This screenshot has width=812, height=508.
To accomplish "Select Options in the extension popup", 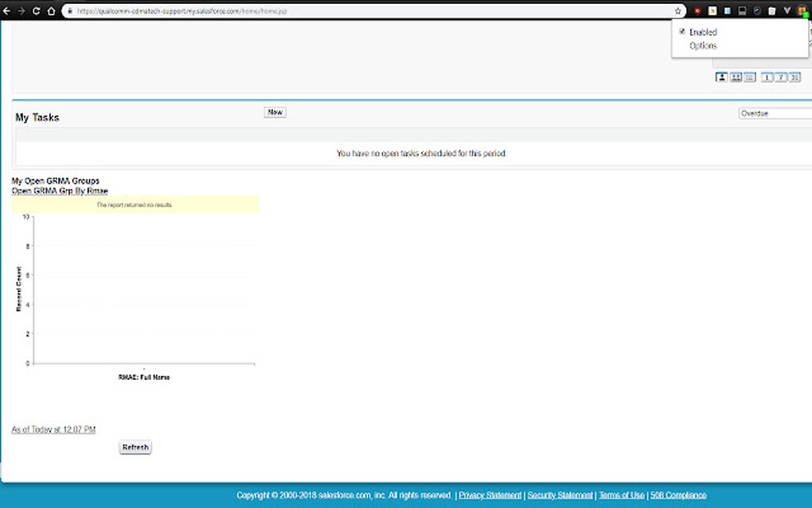I will (703, 45).
